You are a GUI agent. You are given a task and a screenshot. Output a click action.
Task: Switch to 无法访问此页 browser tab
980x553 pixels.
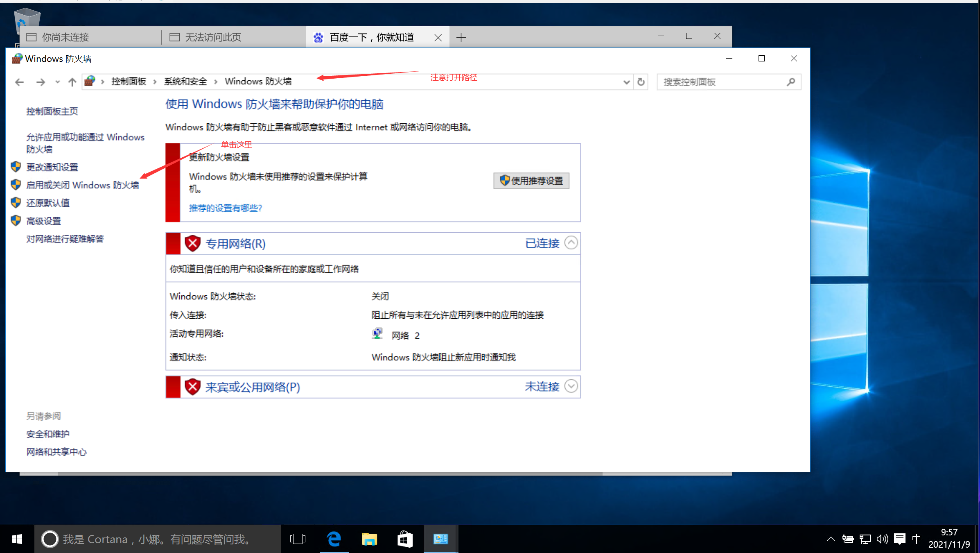tap(233, 37)
